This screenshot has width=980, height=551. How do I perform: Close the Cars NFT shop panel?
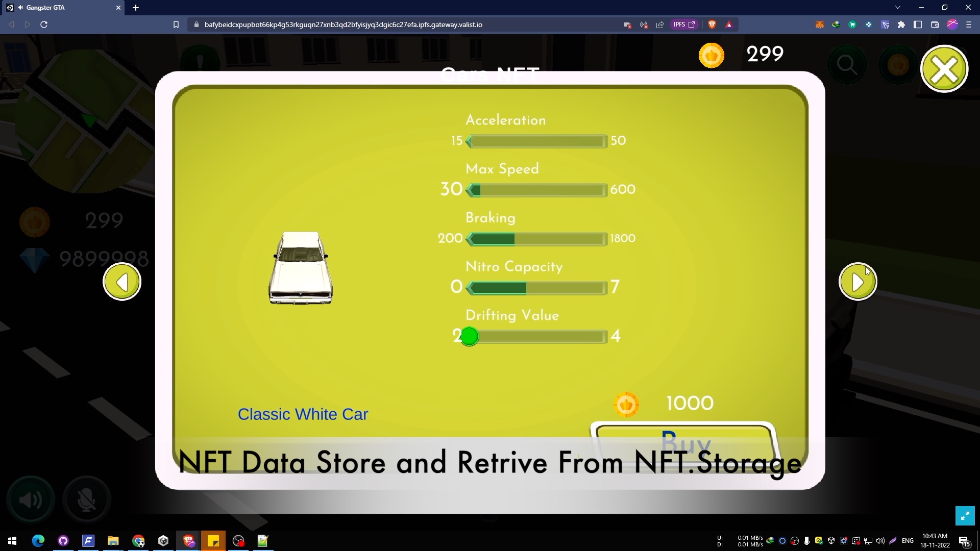(x=944, y=69)
